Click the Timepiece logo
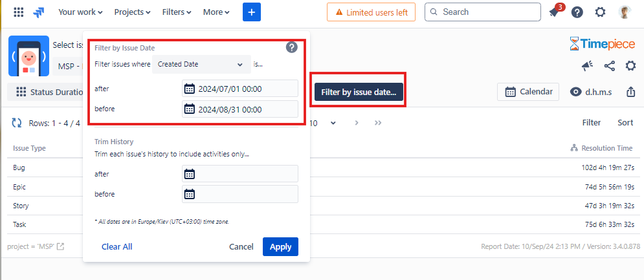Image resolution: width=644 pixels, height=280 pixels. [602, 44]
